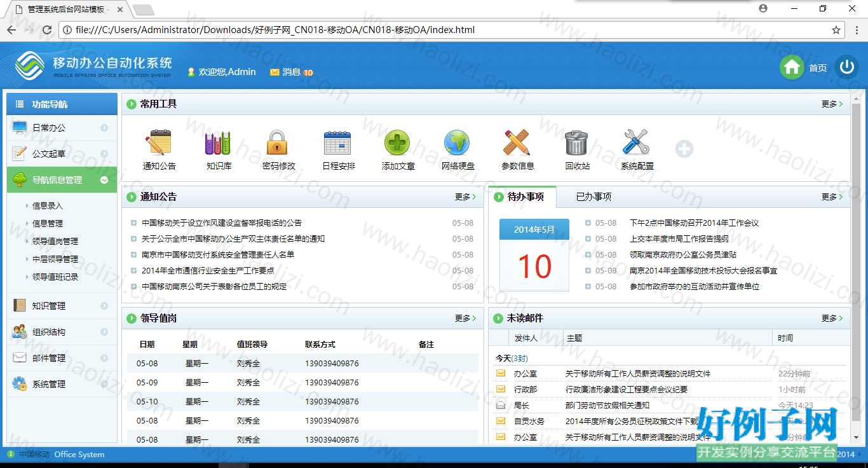This screenshot has width=868, height=468.
Task: Click the 05-10 row in 领导值岗 table
Action: (302, 402)
